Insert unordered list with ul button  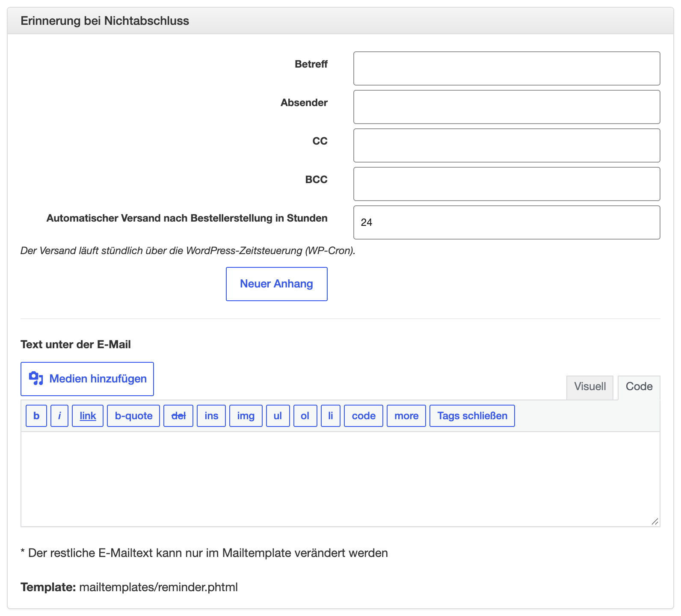[x=278, y=416]
